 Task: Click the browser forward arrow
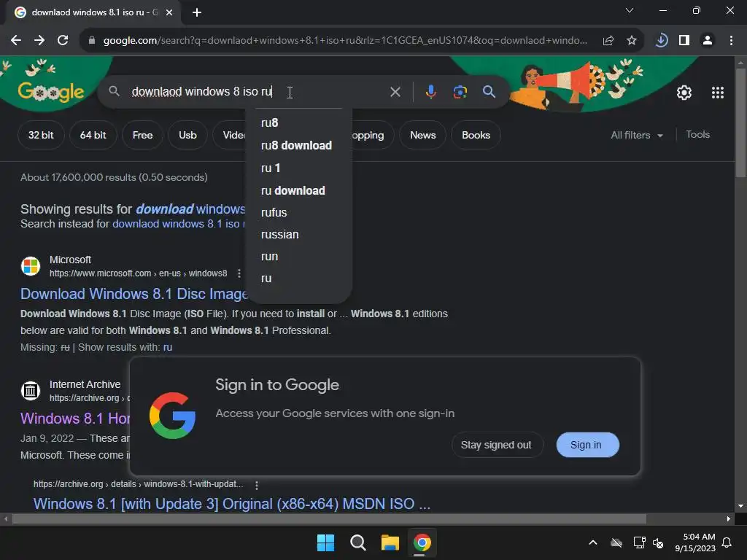39,41
